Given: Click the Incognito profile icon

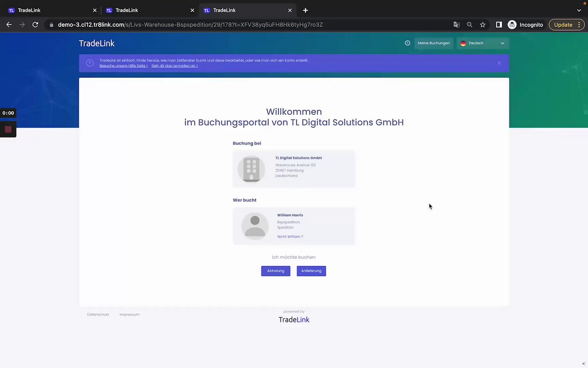Looking at the screenshot, I should tap(512, 25).
